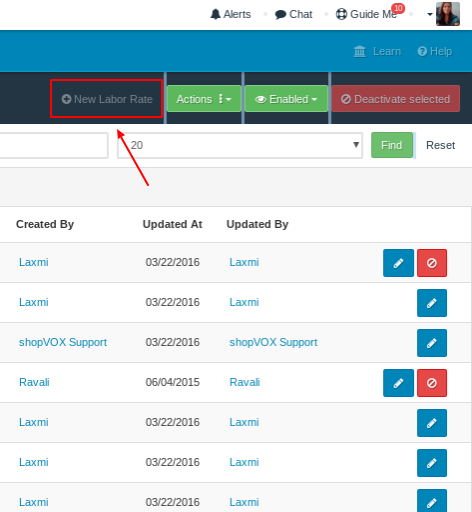The width and height of the screenshot is (472, 512).
Task: Click the search text input field
Action: pos(53,145)
